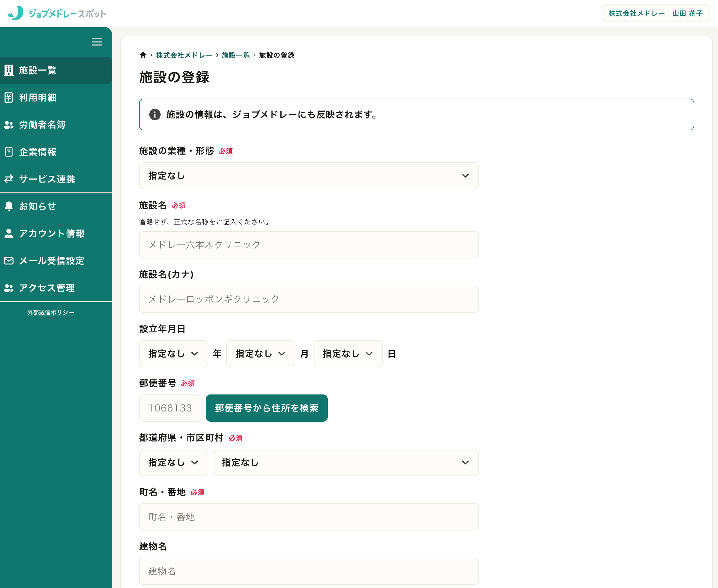Click the 設立年月日 field label
Image resolution: width=718 pixels, height=588 pixels.
[x=162, y=329]
